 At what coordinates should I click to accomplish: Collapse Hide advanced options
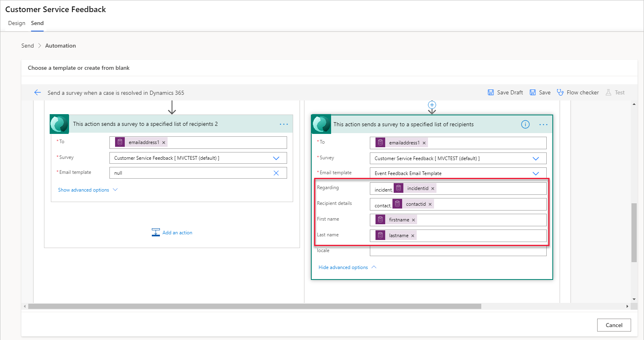click(347, 267)
